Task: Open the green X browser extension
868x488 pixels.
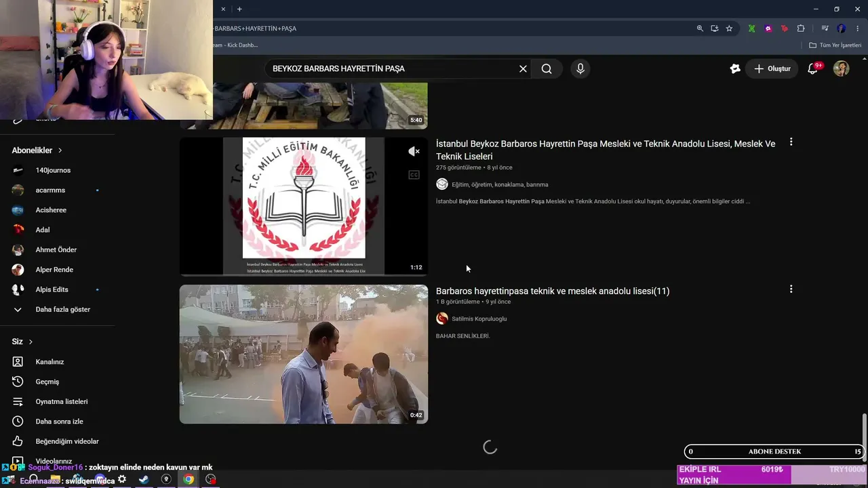Action: pyautogui.click(x=751, y=28)
